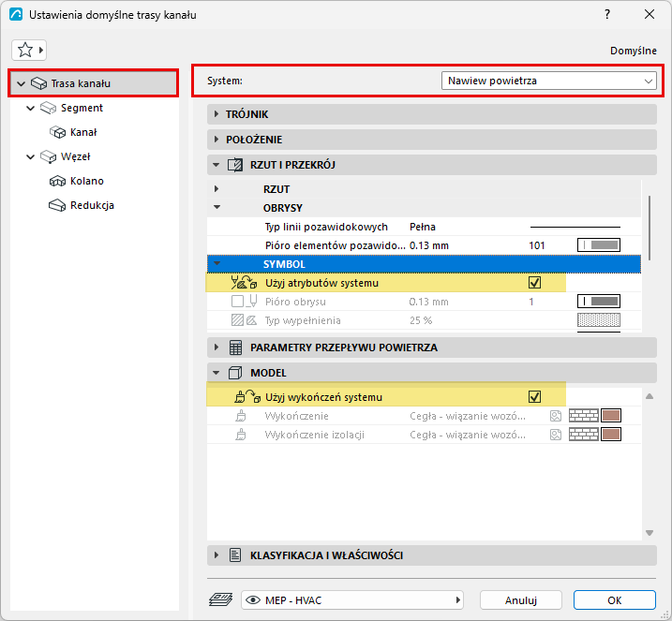Image resolution: width=672 pixels, height=621 pixels.
Task: Collapse the MODEL panel
Action: tap(431, 373)
